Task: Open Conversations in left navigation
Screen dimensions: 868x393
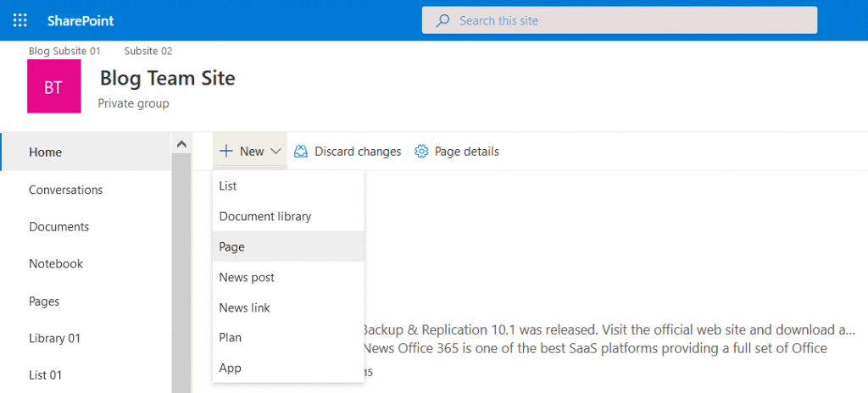Action: pyautogui.click(x=65, y=190)
